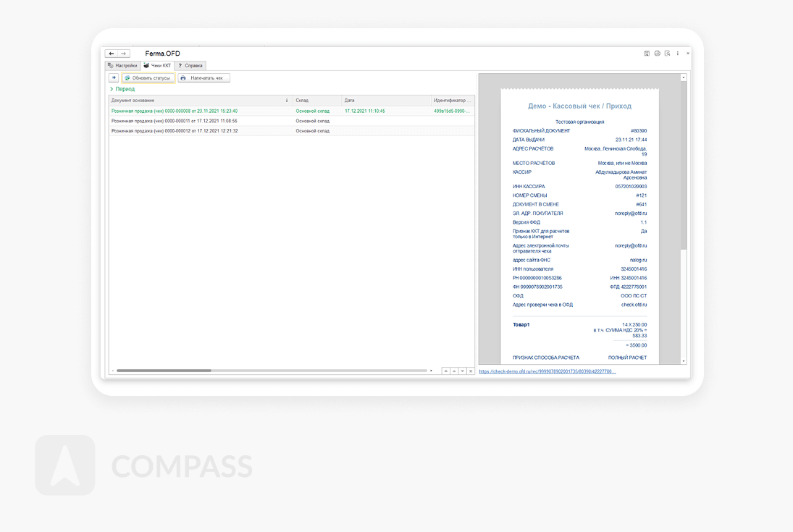Jump to the last row with the list navigation arrow
This screenshot has width=793, height=532.
click(x=471, y=371)
